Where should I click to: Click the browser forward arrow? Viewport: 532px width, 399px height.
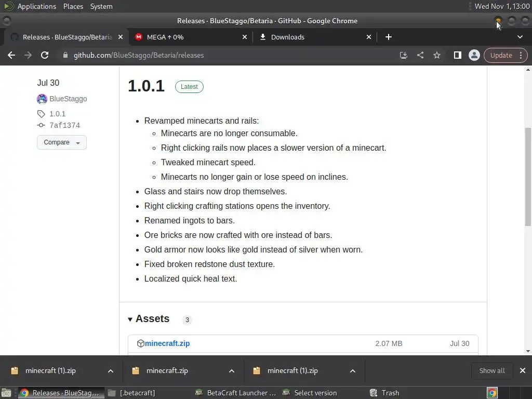28,55
